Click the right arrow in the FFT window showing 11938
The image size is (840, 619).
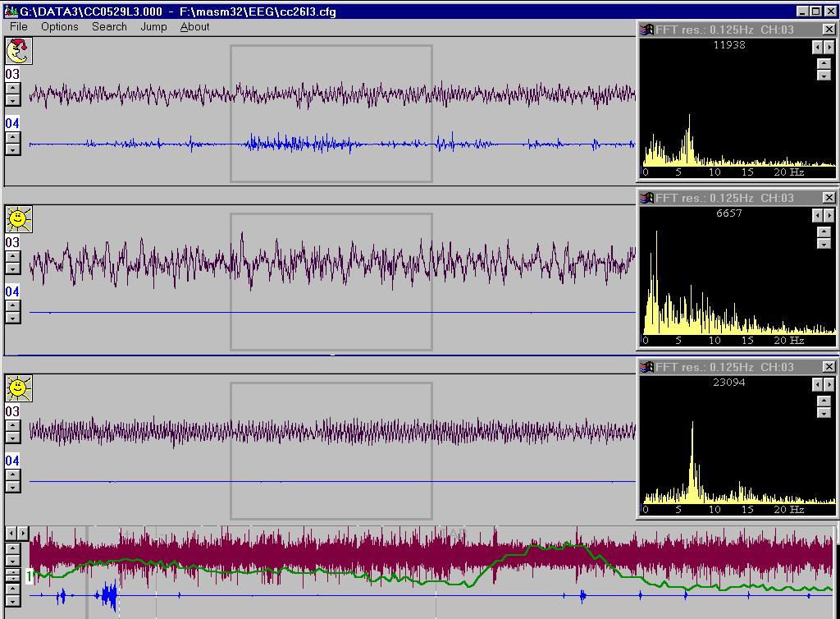829,48
